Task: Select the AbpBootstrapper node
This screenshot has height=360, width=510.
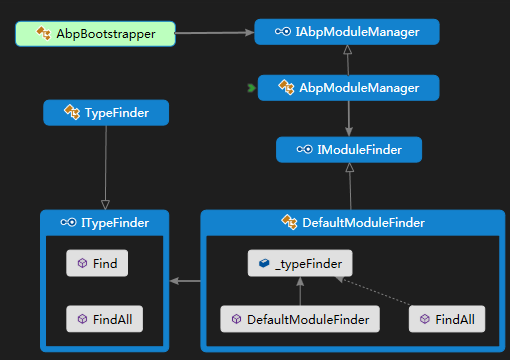Action: pos(95,34)
